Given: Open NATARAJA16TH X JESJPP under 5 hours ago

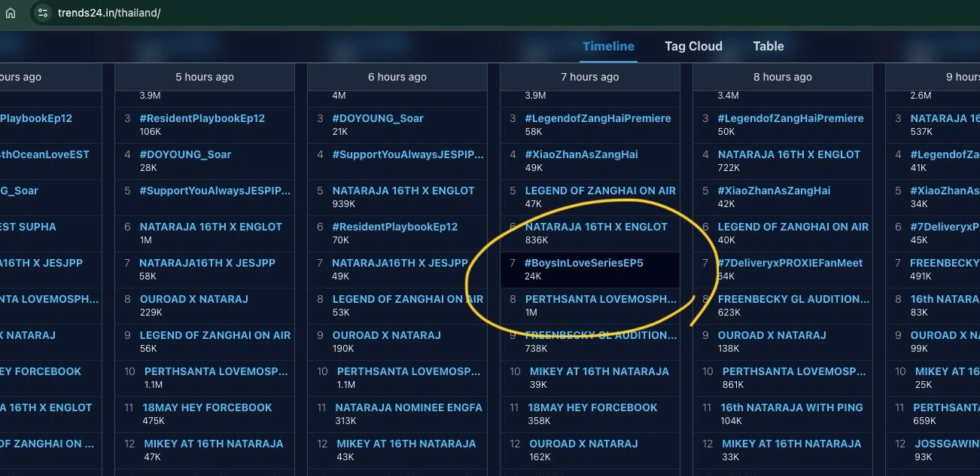Looking at the screenshot, I should [208, 263].
